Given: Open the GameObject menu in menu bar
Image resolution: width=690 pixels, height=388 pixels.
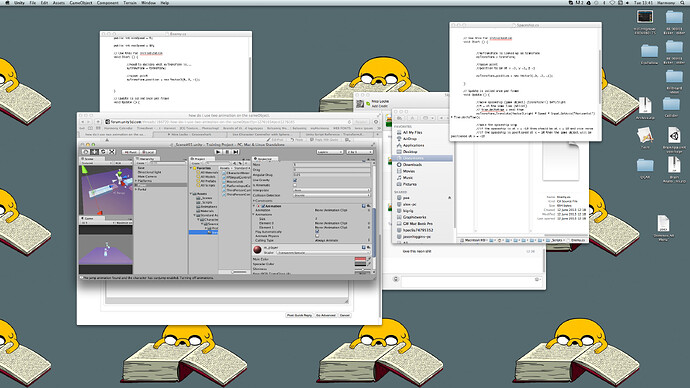Looking at the screenshot, I should (81, 3).
